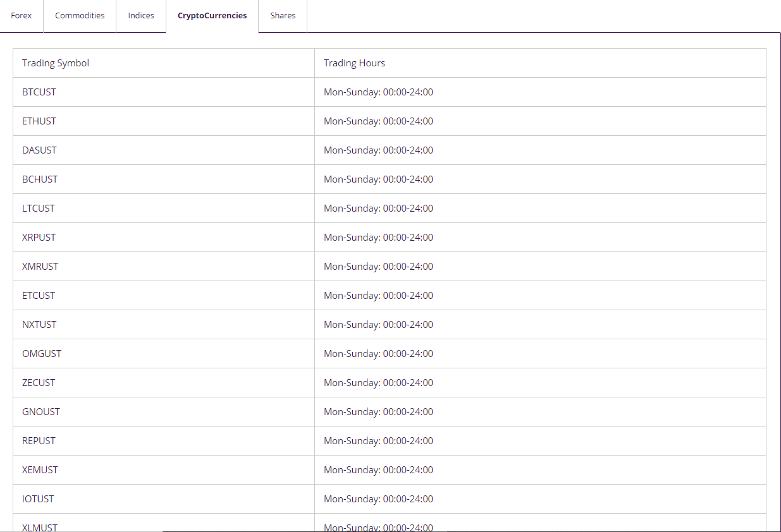Open the ETHUST instrument
Viewport: 781px width, 532px height.
pyautogui.click(x=39, y=121)
